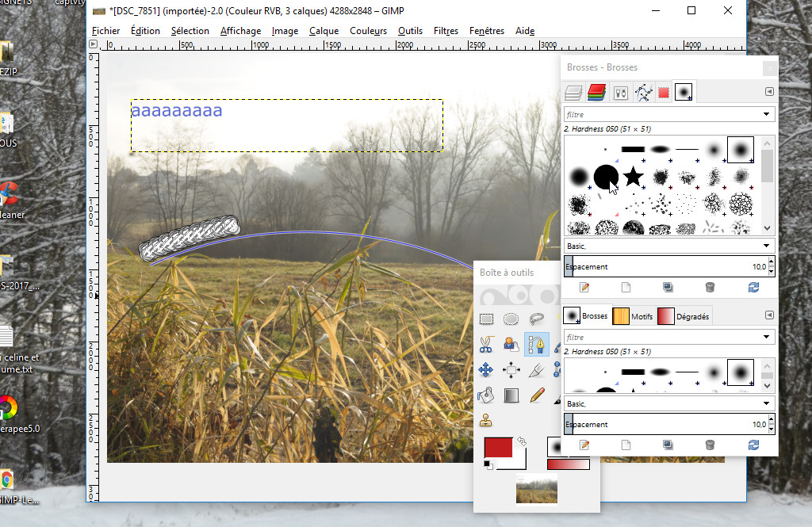Pick the thin line brush in upper grid
This screenshot has width=812, height=527.
click(x=688, y=150)
